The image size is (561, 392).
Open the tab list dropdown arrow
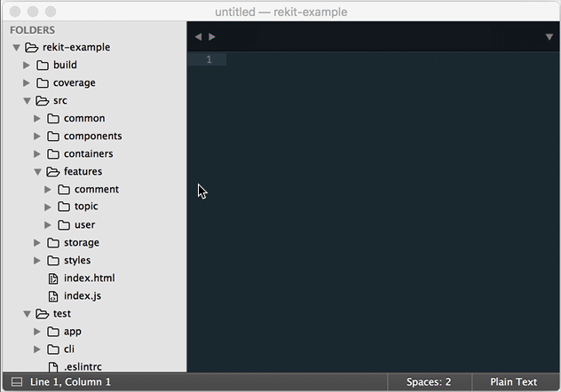click(549, 37)
